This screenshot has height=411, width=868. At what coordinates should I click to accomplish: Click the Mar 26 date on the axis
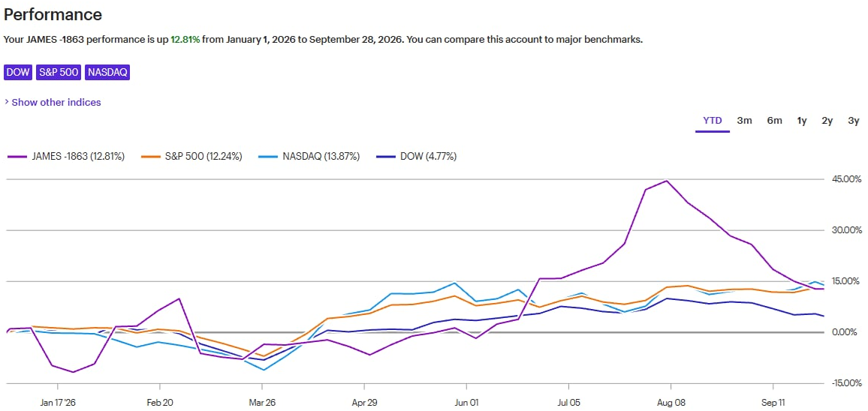pos(262,402)
